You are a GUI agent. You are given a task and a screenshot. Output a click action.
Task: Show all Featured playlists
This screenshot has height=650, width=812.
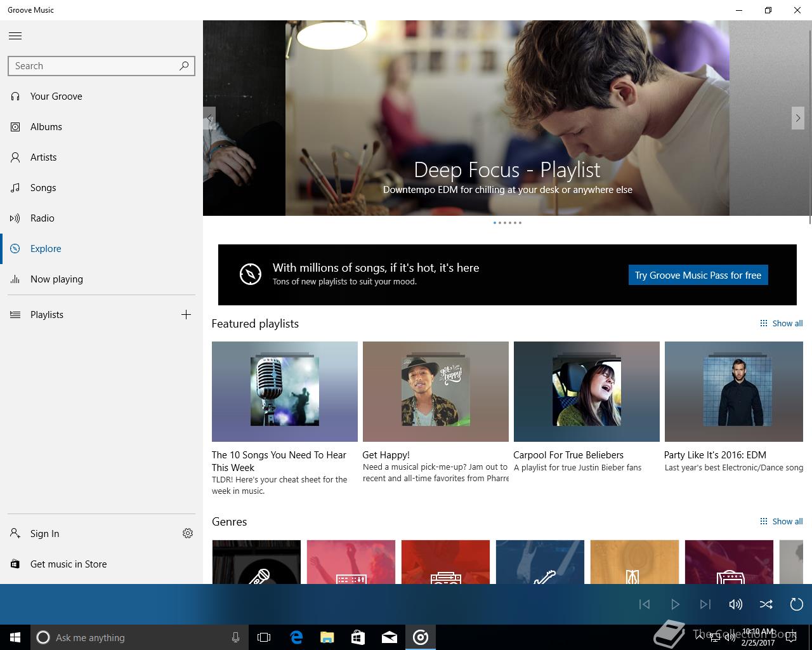pos(781,323)
